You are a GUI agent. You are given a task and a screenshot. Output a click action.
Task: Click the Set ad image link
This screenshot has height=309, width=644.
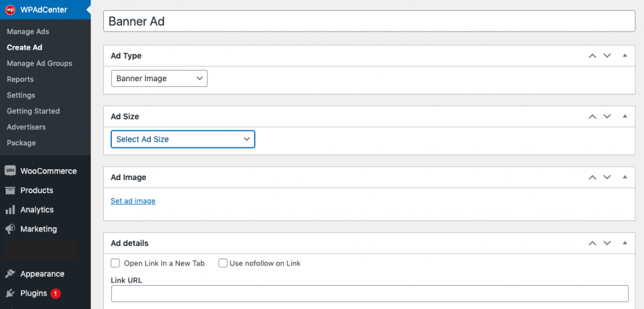tap(133, 201)
